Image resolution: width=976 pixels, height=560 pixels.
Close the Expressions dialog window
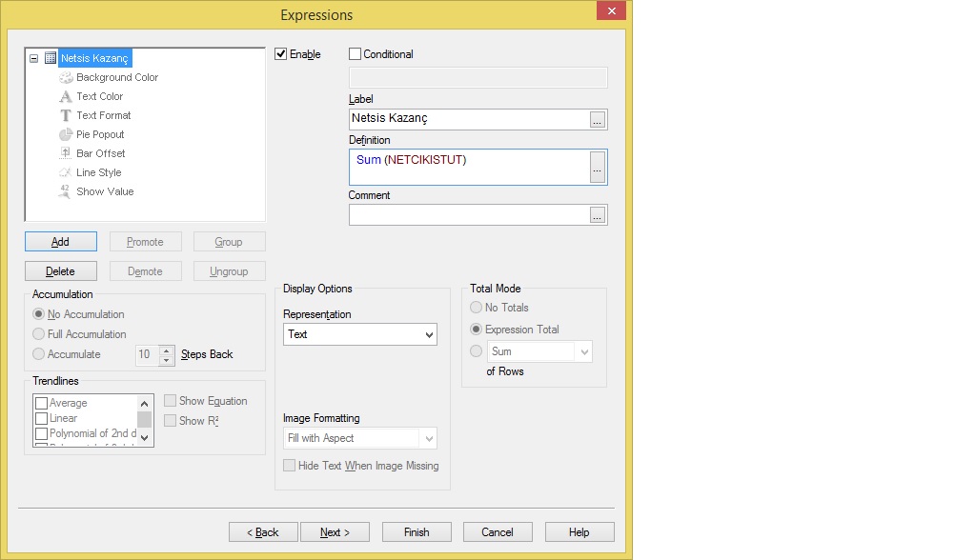(x=611, y=10)
